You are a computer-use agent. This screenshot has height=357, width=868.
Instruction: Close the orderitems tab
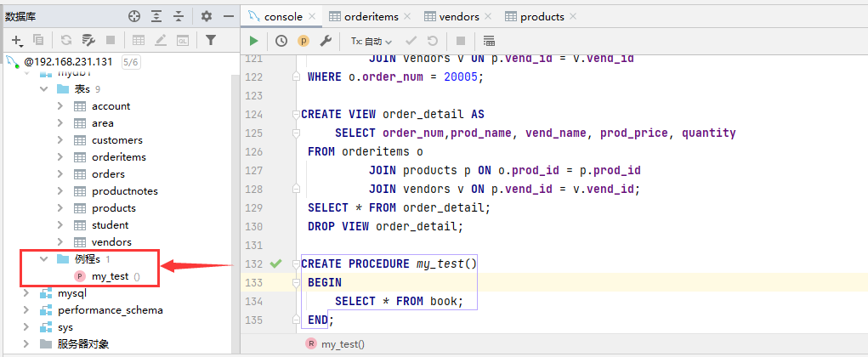(x=409, y=17)
